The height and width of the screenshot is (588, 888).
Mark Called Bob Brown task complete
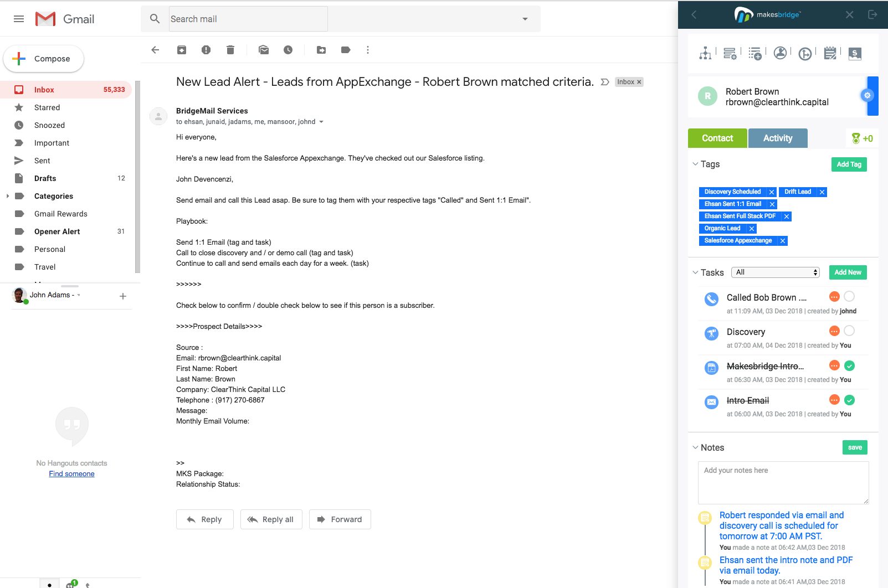tap(849, 297)
